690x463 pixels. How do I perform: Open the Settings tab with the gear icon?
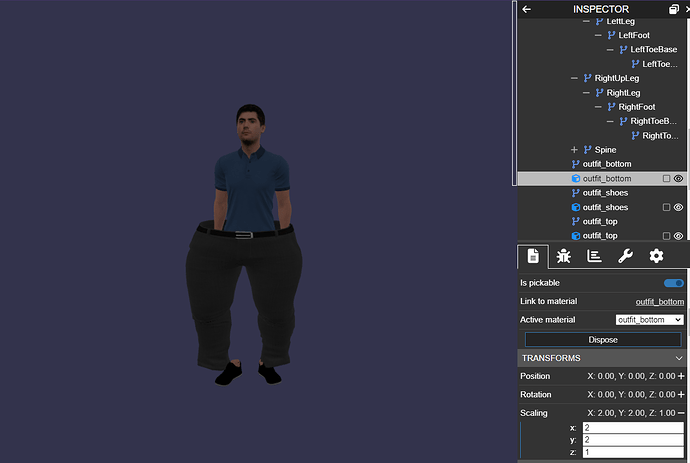click(x=656, y=256)
